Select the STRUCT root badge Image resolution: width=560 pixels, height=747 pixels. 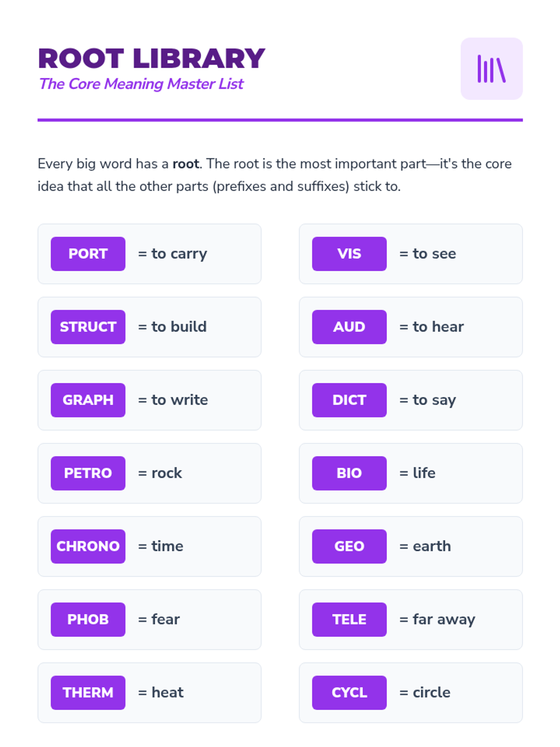click(88, 327)
